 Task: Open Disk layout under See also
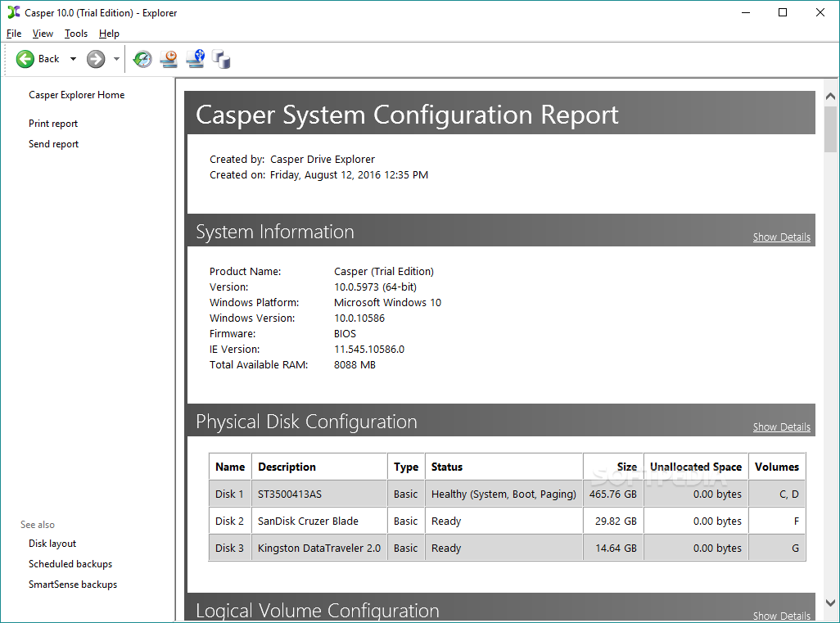click(x=52, y=544)
